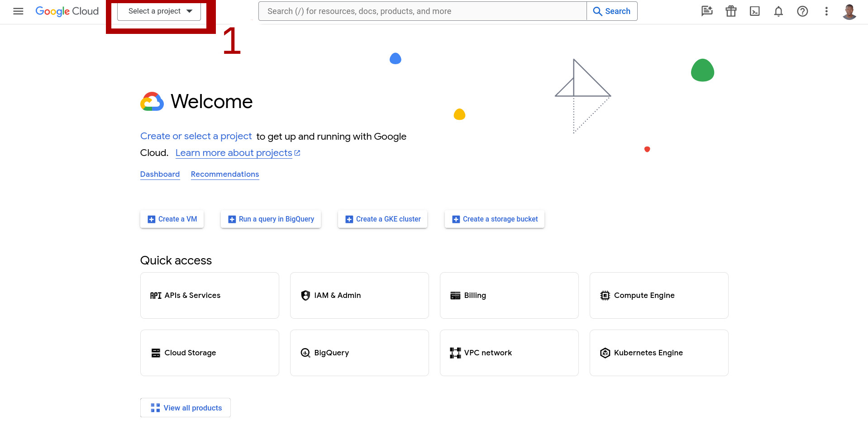Open the Select a project dropdown

tap(159, 11)
